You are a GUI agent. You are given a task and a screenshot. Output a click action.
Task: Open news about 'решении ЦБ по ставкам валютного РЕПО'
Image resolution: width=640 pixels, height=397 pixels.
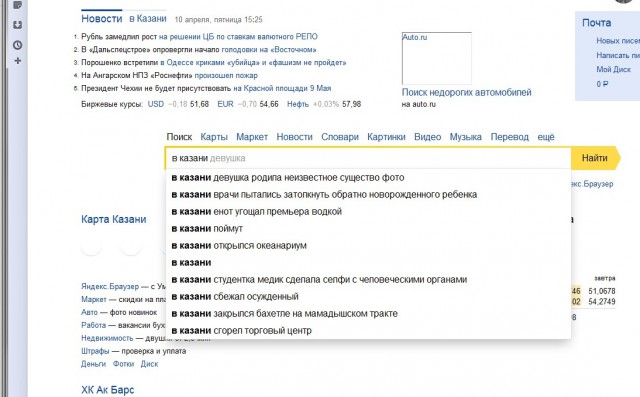pyautogui.click(x=238, y=37)
